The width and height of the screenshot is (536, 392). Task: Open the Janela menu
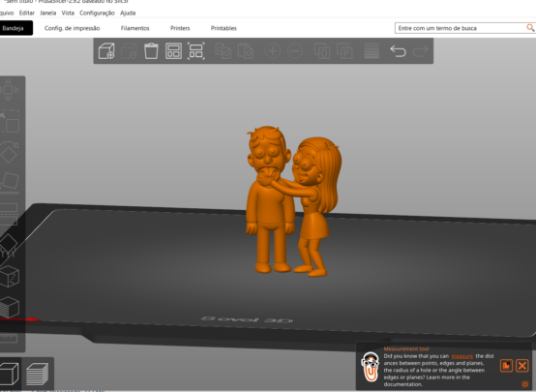[x=47, y=13]
